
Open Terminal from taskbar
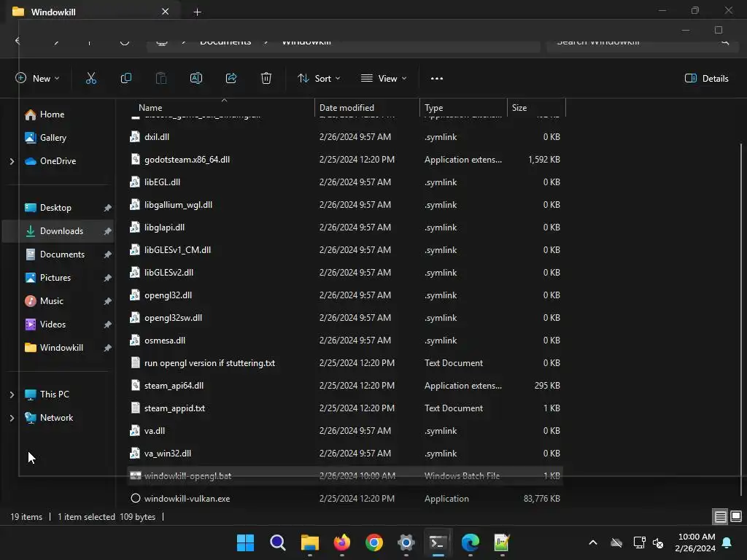tap(438, 542)
